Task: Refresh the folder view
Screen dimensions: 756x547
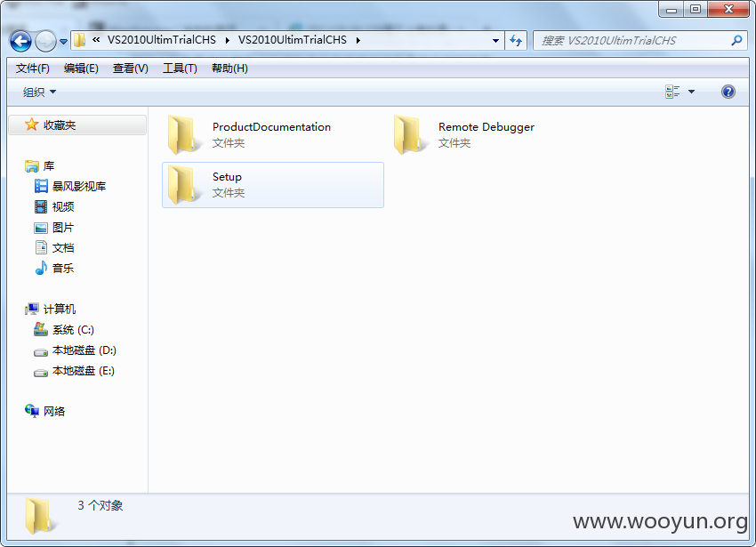Action: [516, 41]
